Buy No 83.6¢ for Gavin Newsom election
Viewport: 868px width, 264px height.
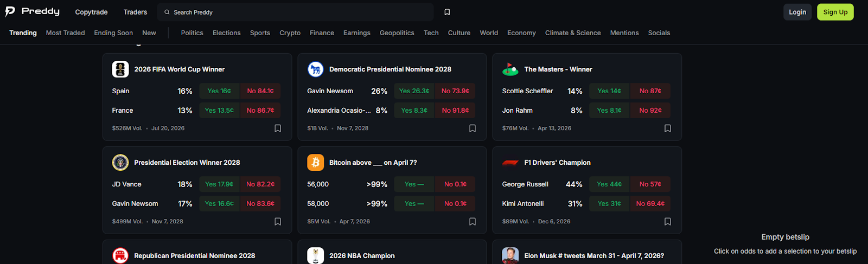coord(260,204)
